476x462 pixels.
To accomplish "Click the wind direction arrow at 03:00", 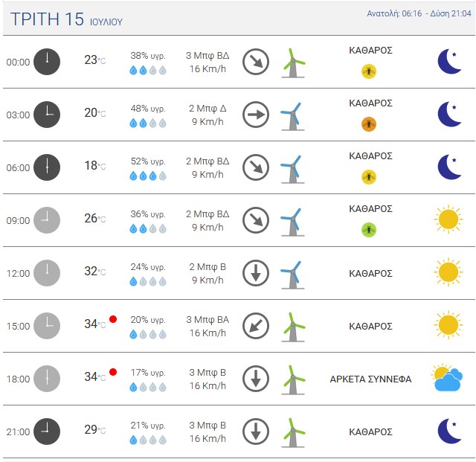I will click(x=256, y=115).
